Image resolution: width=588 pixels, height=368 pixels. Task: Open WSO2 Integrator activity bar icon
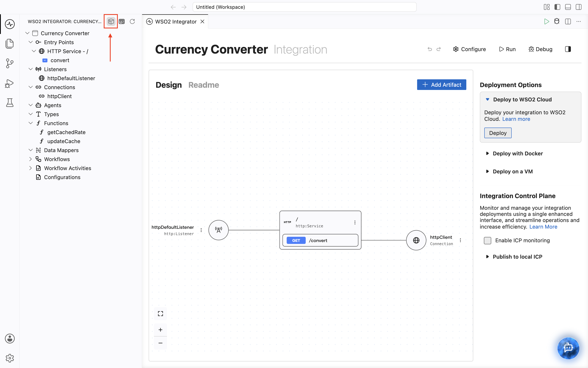pos(10,24)
